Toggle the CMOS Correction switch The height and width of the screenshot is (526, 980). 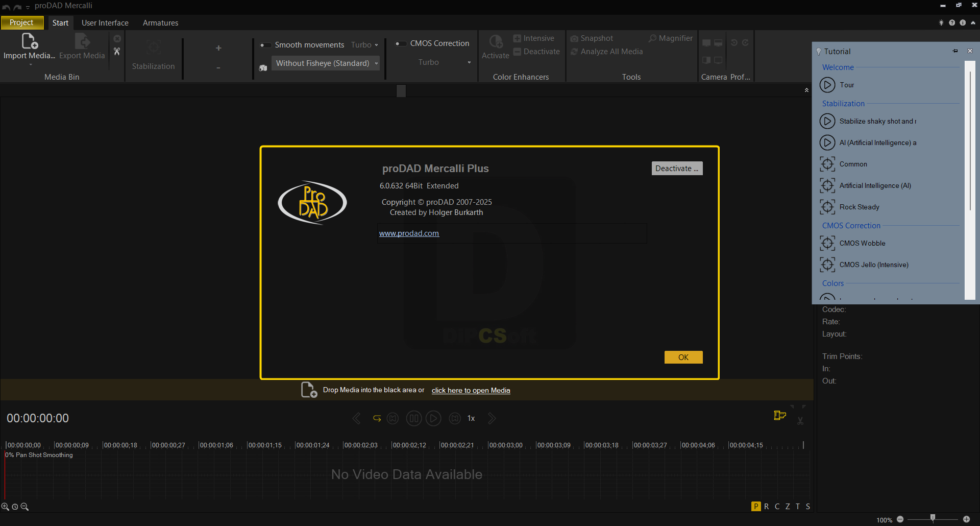pyautogui.click(x=401, y=43)
